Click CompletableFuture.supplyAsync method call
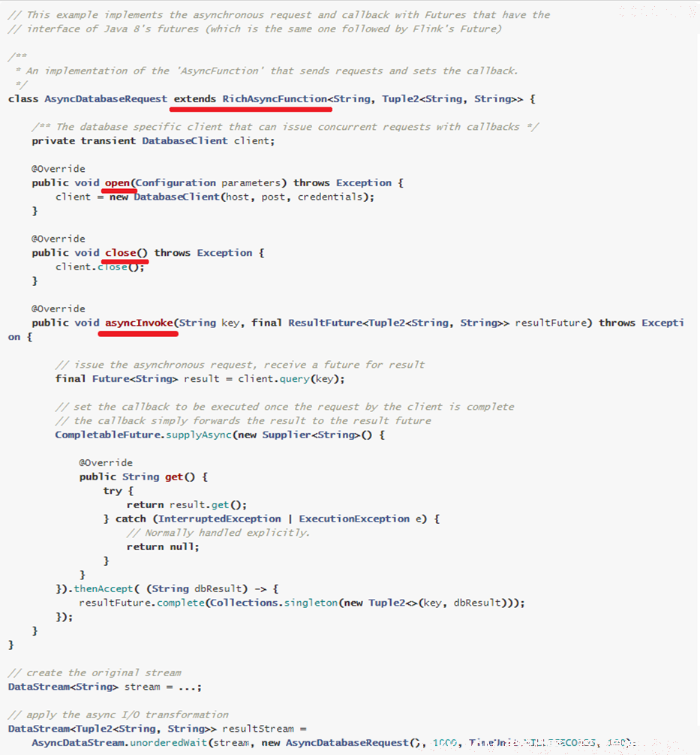The height and width of the screenshot is (755, 700). 143,435
